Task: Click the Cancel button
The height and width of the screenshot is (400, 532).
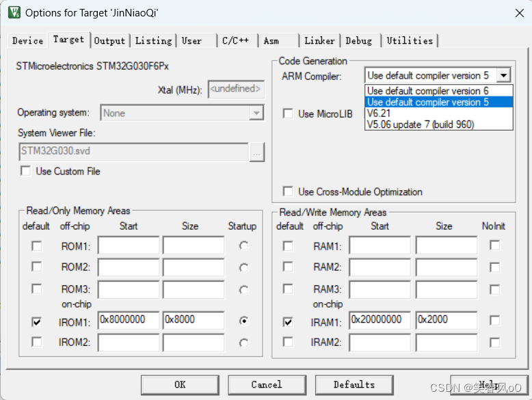Action: pos(267,385)
